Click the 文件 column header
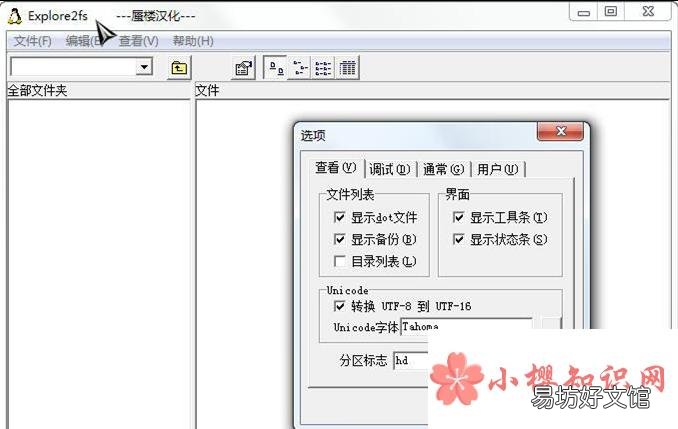This screenshot has width=678, height=429. [x=432, y=90]
